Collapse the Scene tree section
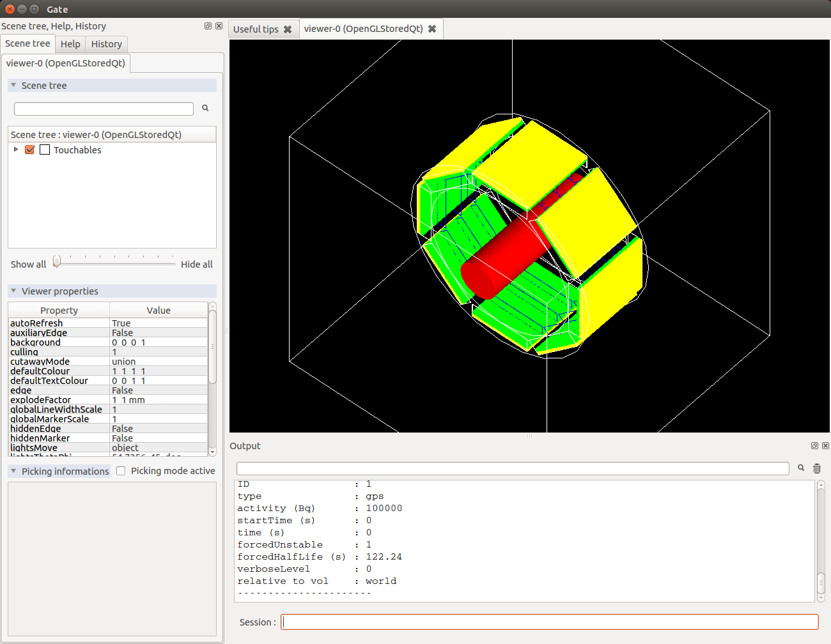 [13, 85]
